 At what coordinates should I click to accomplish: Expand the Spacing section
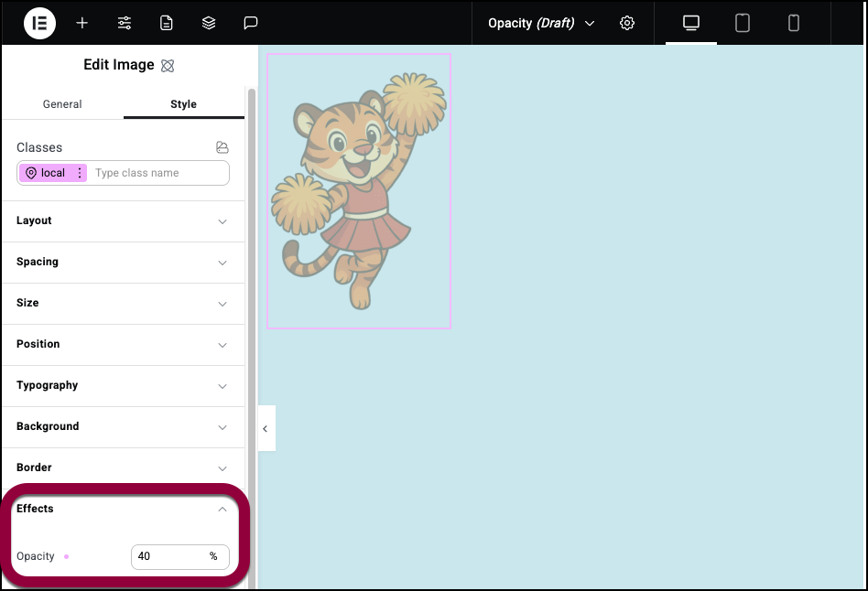pos(123,263)
